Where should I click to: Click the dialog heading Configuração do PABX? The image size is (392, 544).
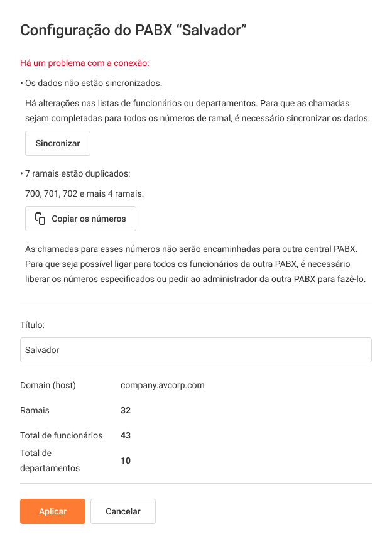(133, 30)
